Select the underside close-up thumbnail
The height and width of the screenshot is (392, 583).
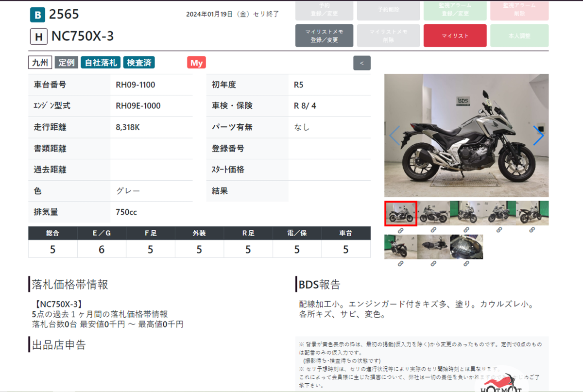point(466,247)
